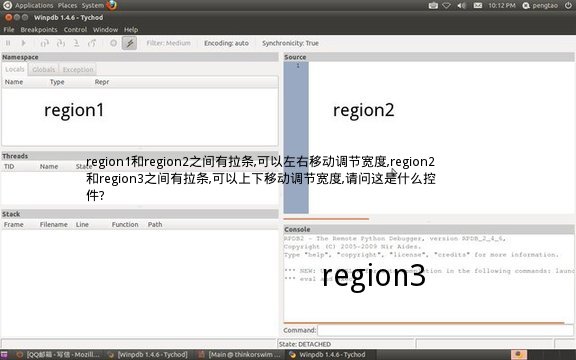Click the 10:12 PM clock
This screenshot has width=576, height=360.
click(x=502, y=6)
